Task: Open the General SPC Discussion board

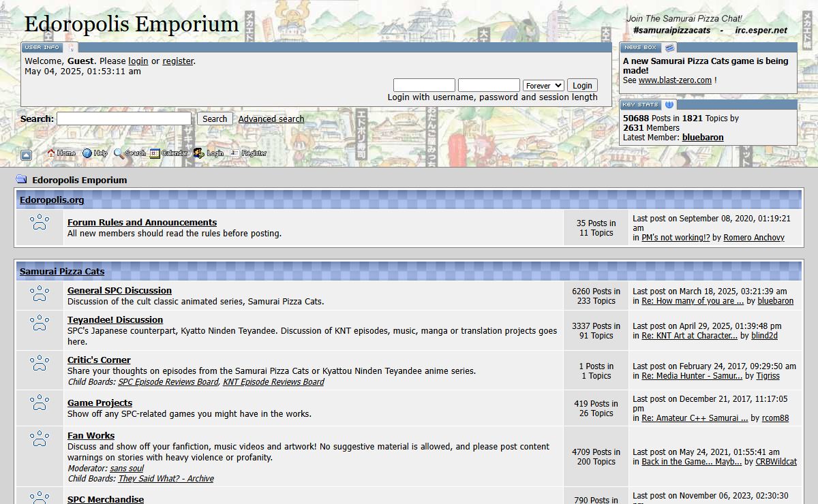Action: [119, 290]
